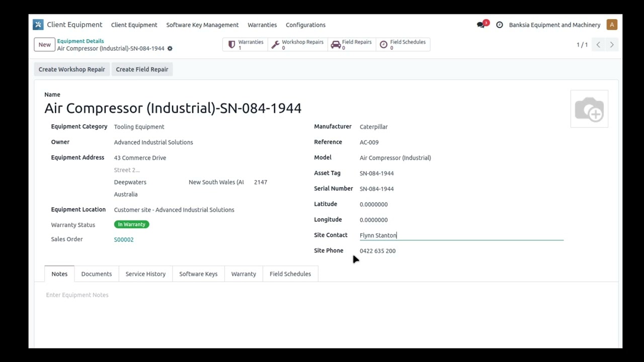Image resolution: width=644 pixels, height=362 pixels.
Task: Click Site Contact field Flynn Stanton
Action: point(461,235)
